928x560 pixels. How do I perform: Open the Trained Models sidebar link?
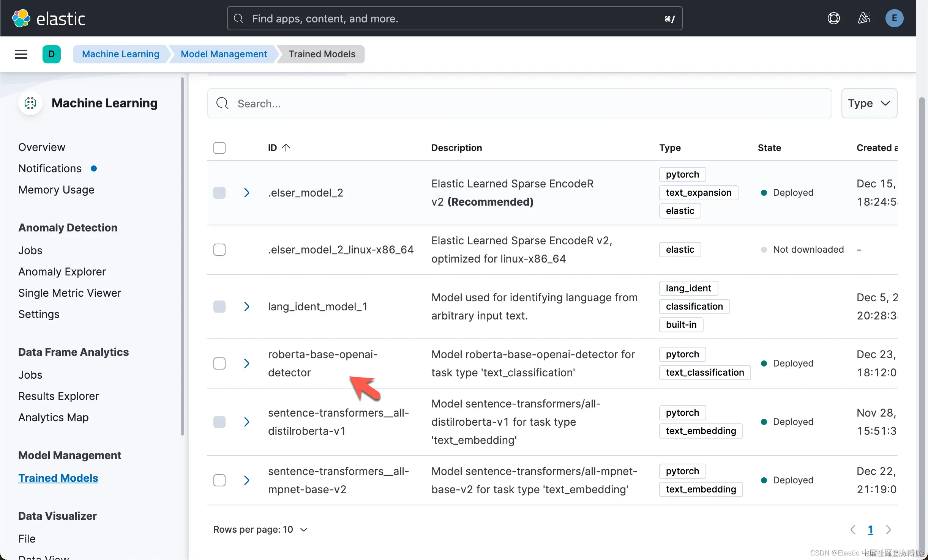click(58, 478)
